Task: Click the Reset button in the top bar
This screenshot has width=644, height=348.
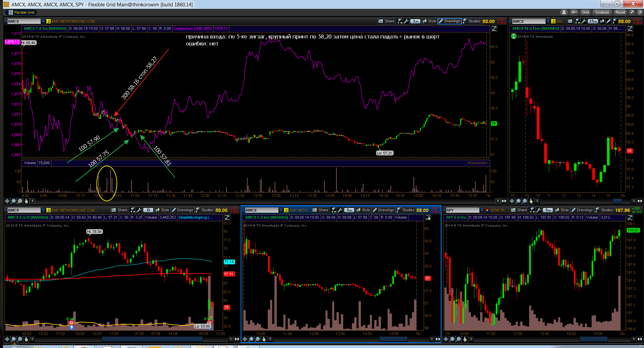Action: (x=620, y=12)
